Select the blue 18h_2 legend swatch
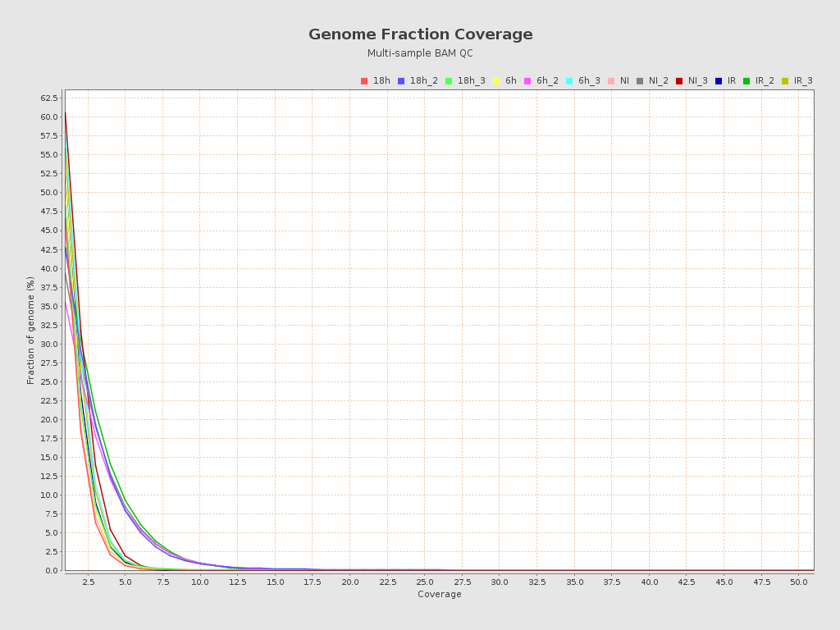This screenshot has width=840, height=630. click(x=401, y=81)
